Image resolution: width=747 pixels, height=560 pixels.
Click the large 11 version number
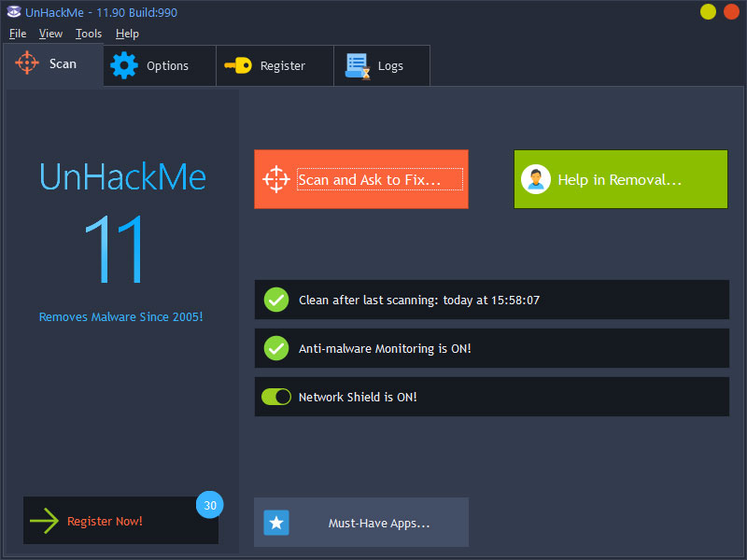click(x=114, y=248)
